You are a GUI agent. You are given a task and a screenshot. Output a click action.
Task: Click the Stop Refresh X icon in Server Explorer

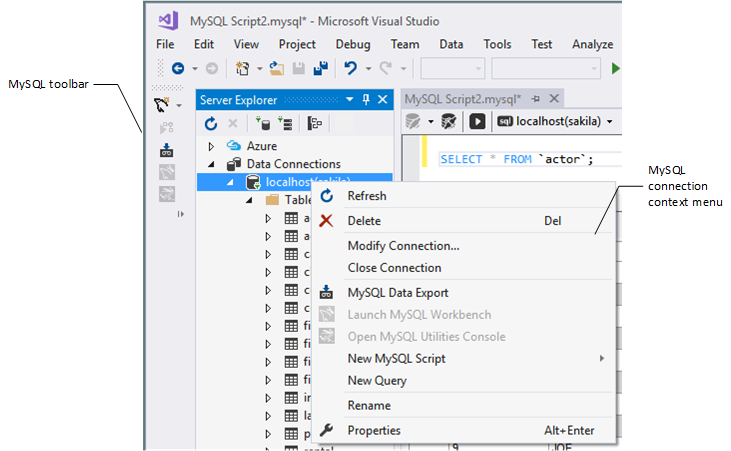click(x=233, y=123)
